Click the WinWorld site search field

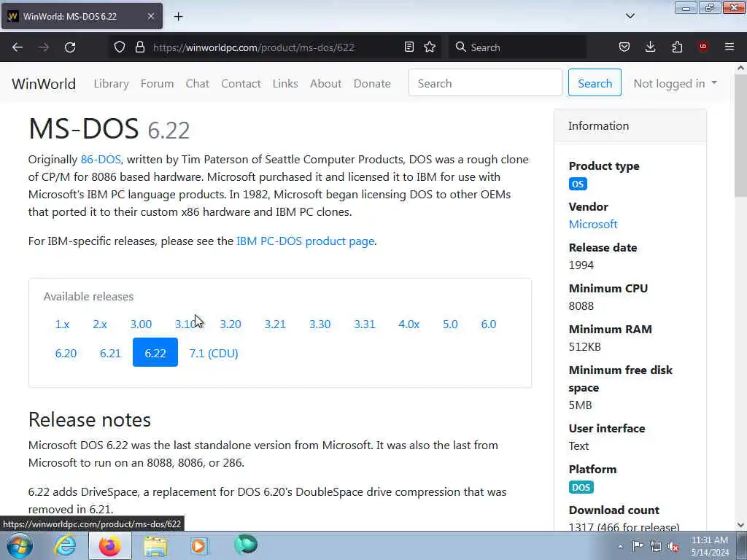pyautogui.click(x=485, y=83)
